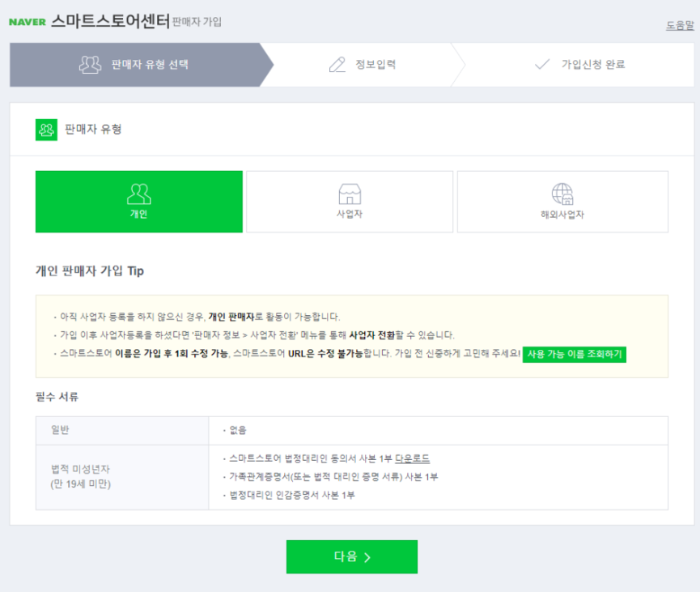Click the green 판매자 유형 section icon
Screen dimensions: 700x592
click(x=46, y=130)
